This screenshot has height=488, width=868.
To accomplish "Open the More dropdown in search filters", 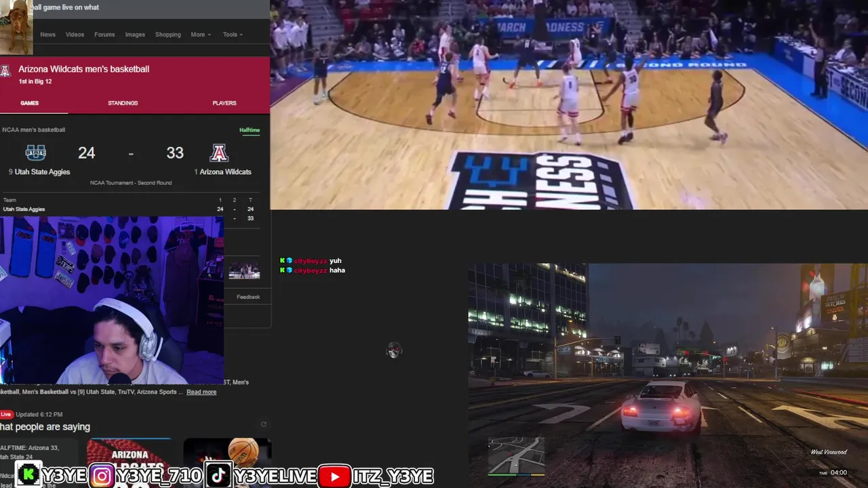I will [x=201, y=35].
